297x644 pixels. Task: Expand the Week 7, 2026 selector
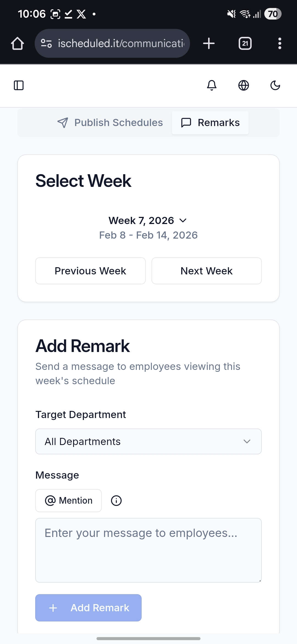148,220
